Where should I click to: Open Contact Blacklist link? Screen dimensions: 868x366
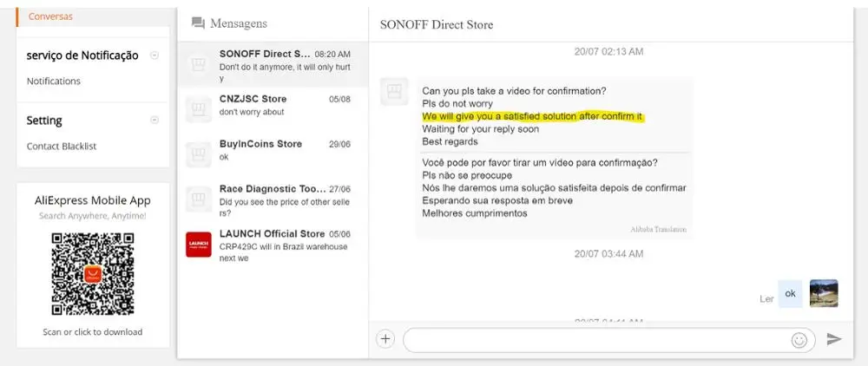point(62,146)
